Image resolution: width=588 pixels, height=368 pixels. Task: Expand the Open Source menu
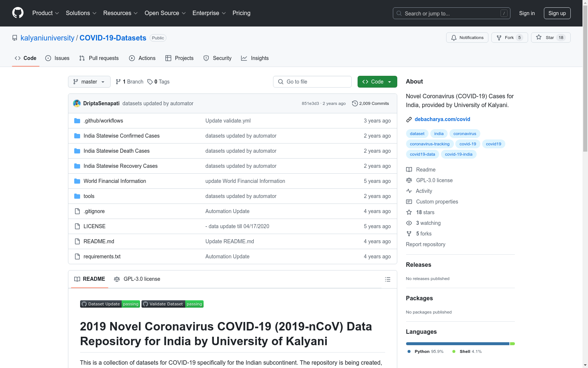pos(165,13)
